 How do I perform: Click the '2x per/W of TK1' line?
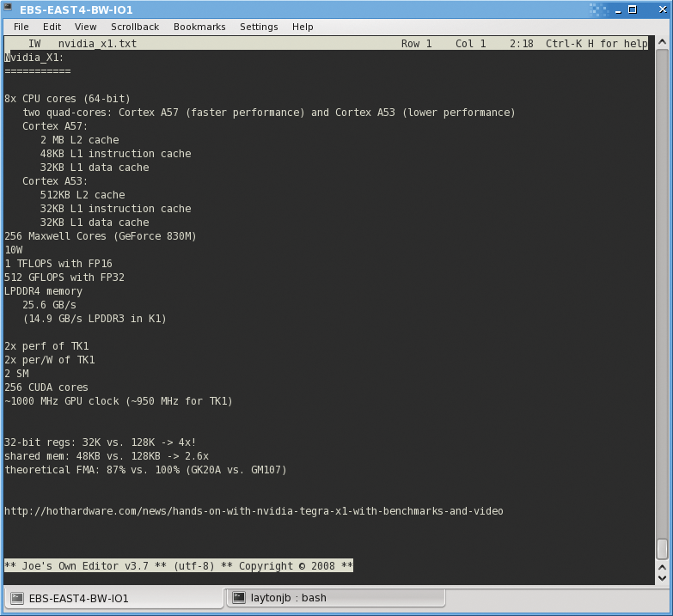[x=50, y=359]
